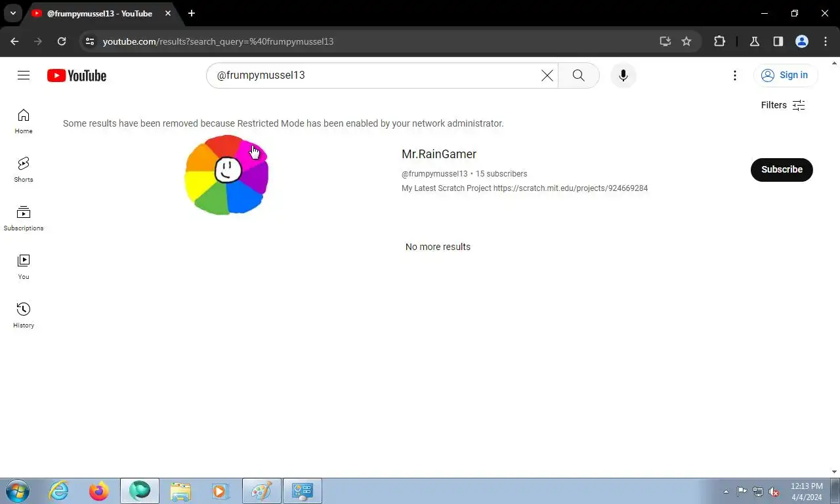Clear the search box with the X

click(x=547, y=75)
